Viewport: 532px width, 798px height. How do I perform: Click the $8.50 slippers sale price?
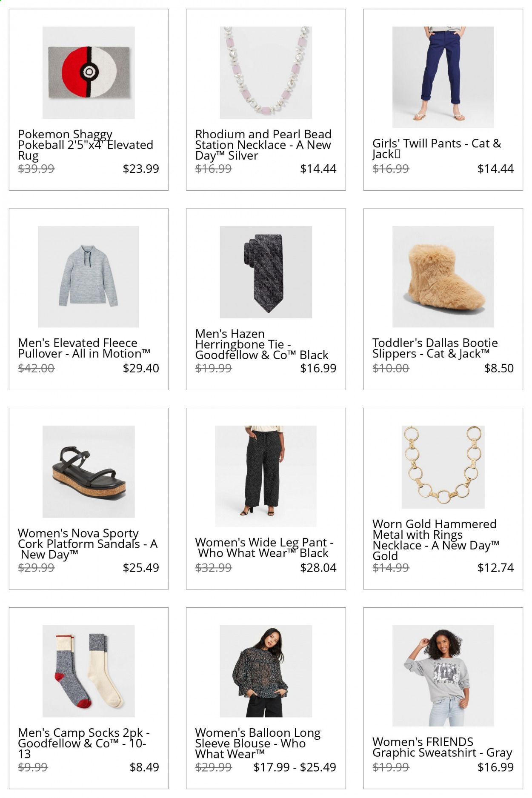(499, 368)
